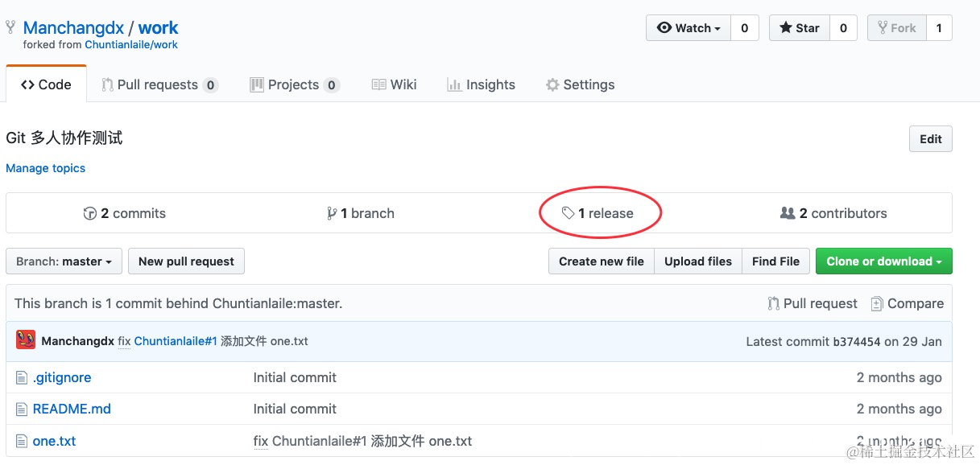The height and width of the screenshot is (465, 980).
Task: Open Initial commit message for .gitignore
Action: coord(295,377)
